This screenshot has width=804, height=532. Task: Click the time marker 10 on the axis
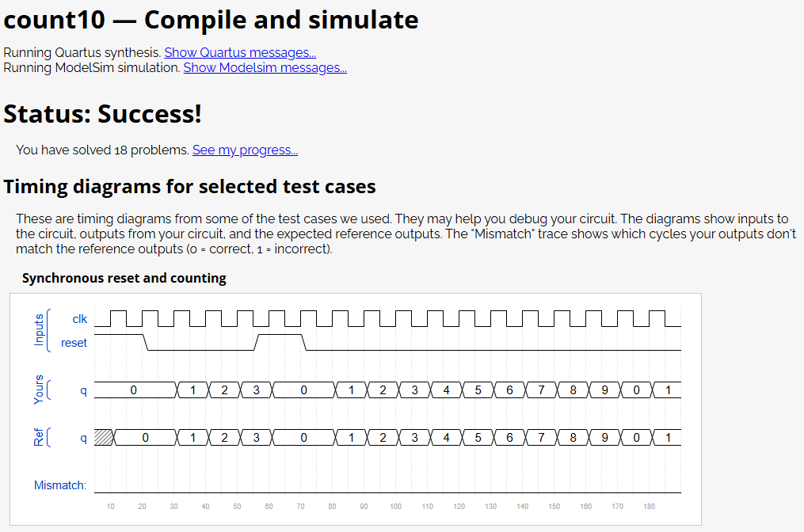coord(110,507)
